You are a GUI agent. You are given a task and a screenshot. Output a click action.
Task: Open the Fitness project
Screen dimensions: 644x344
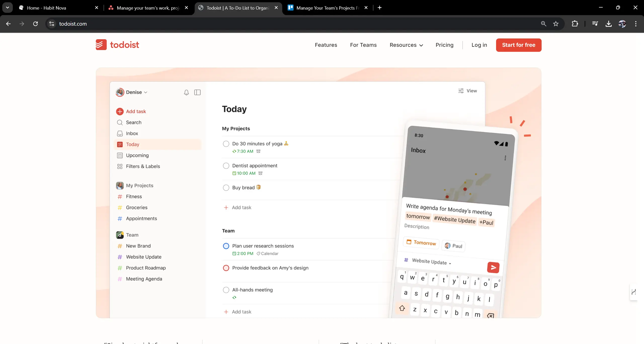[134, 197]
